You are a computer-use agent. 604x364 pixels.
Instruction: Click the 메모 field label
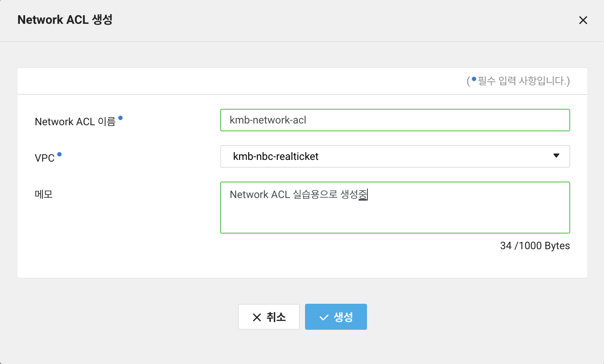[44, 194]
